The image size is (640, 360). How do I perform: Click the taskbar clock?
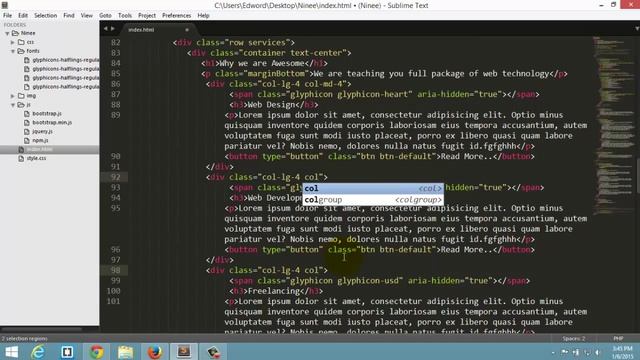(x=622, y=352)
